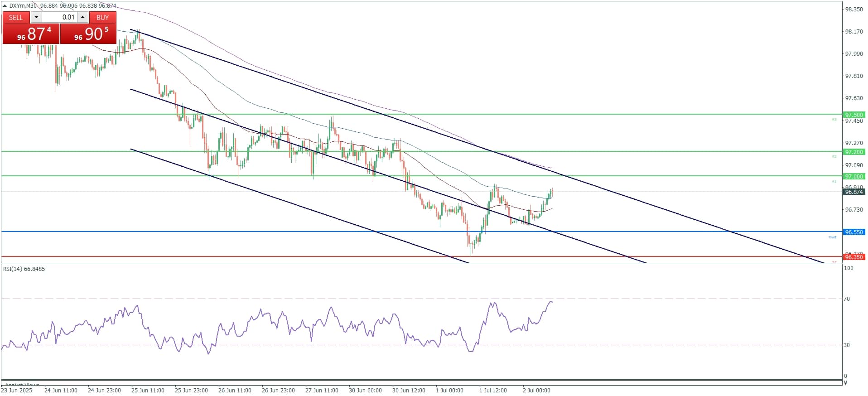Focus the 0.01 volume input field
The height and width of the screenshot is (396, 868).
pyautogui.click(x=59, y=17)
